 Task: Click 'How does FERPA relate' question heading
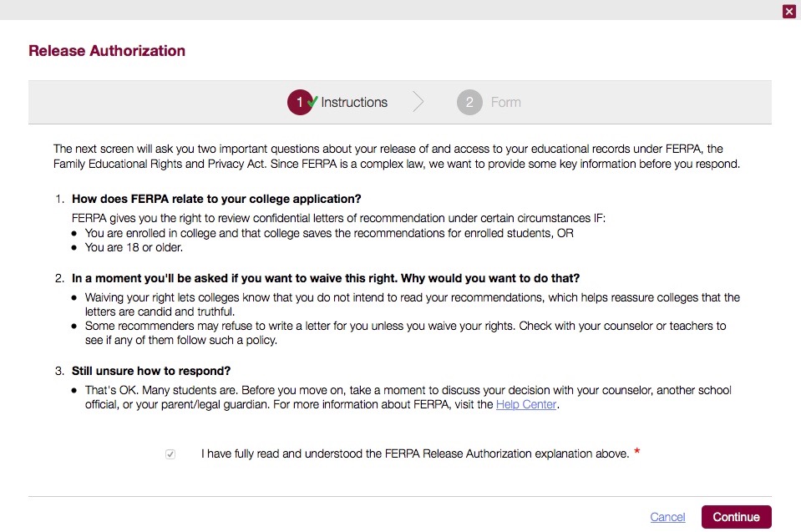[216, 199]
